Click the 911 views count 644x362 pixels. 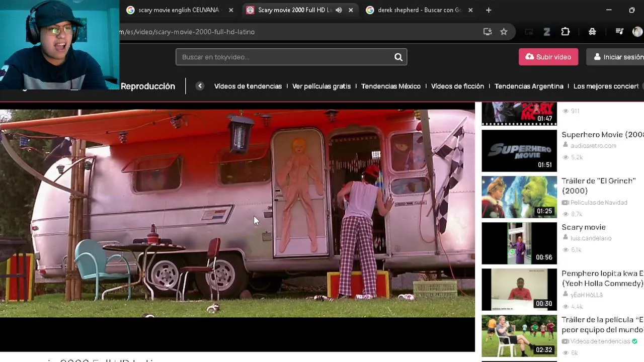575,111
